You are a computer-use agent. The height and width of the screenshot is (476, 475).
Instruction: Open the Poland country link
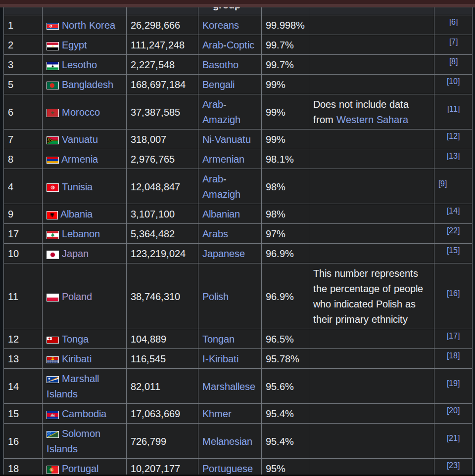pyautogui.click(x=77, y=296)
